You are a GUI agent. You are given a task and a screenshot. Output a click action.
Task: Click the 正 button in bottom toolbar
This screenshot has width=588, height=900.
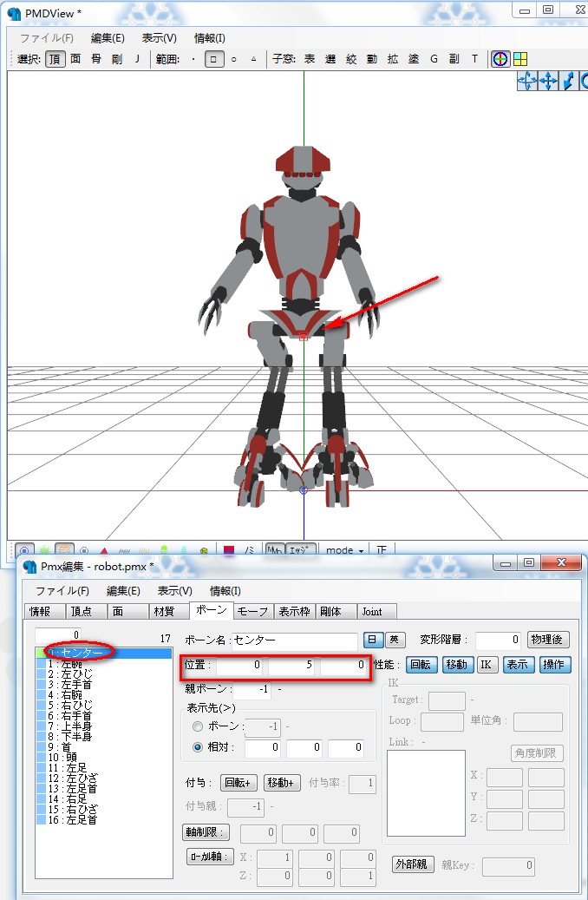pyautogui.click(x=382, y=550)
